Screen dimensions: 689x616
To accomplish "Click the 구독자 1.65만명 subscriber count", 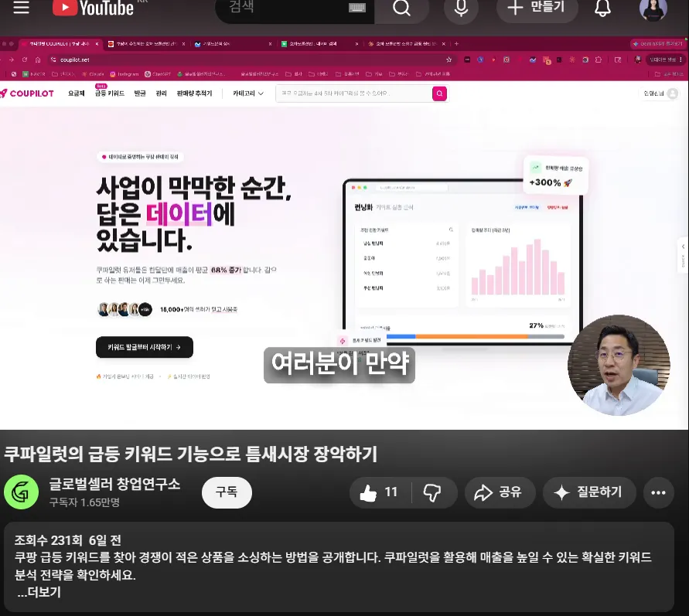I will 84,502.
